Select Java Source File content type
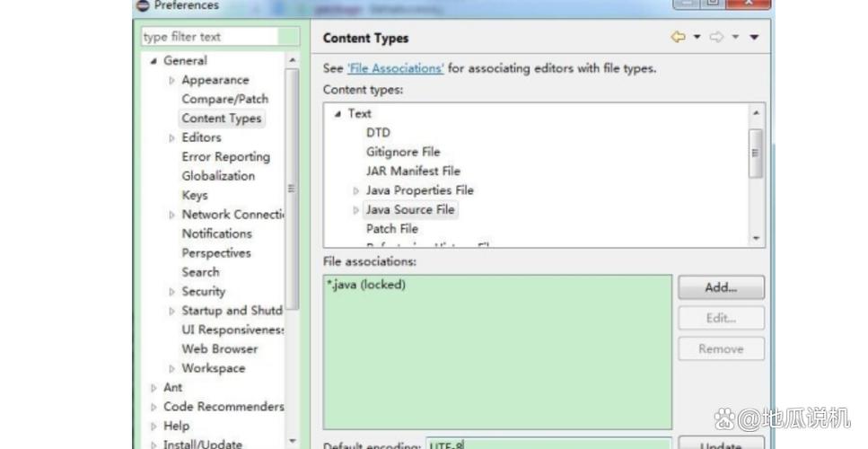Viewport: 868px width, 449px height. (409, 209)
